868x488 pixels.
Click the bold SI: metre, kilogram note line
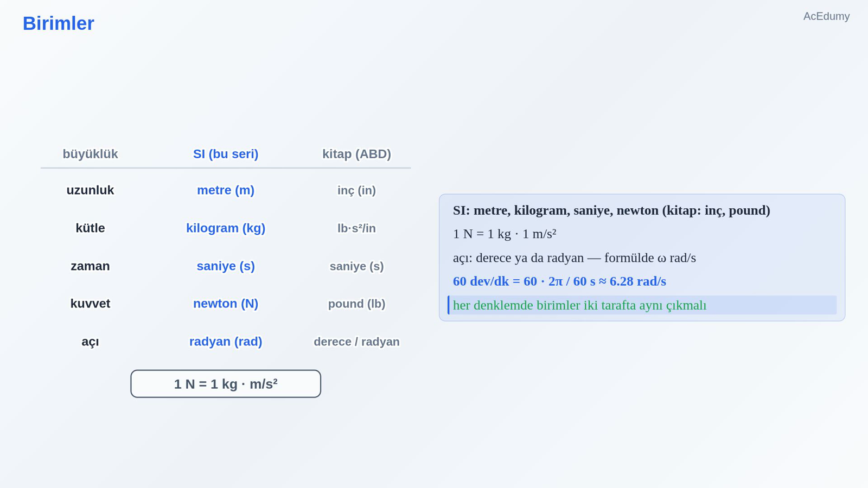[611, 210]
